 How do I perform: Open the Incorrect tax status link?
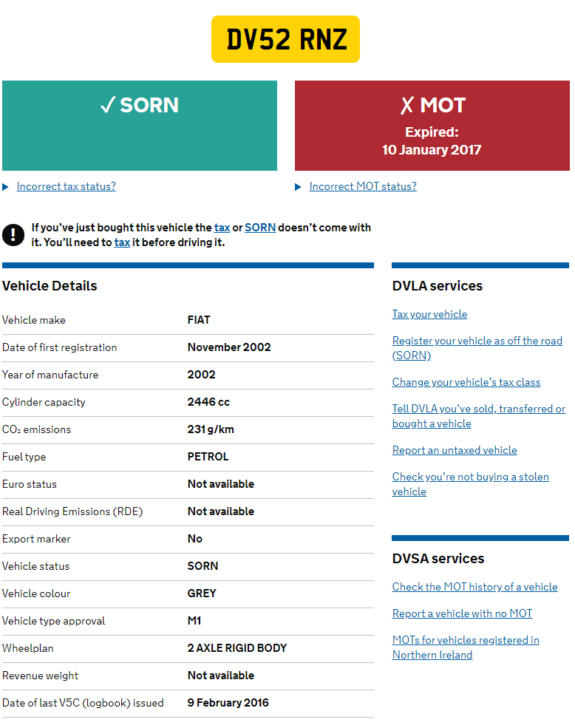tap(67, 186)
